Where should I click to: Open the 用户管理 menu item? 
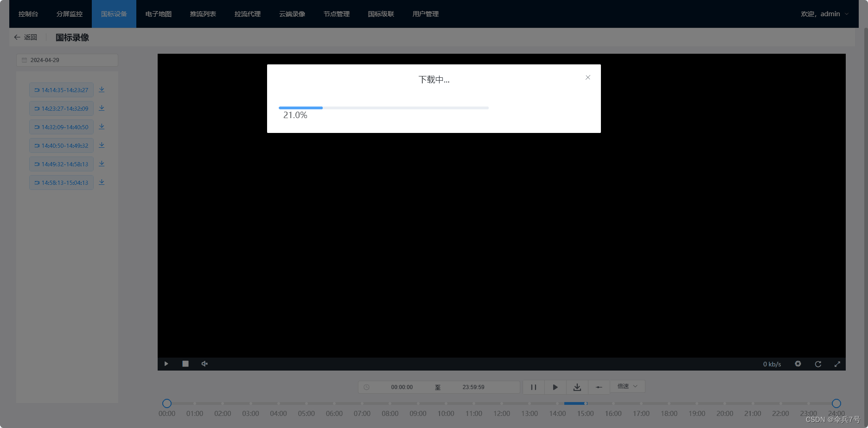[426, 14]
